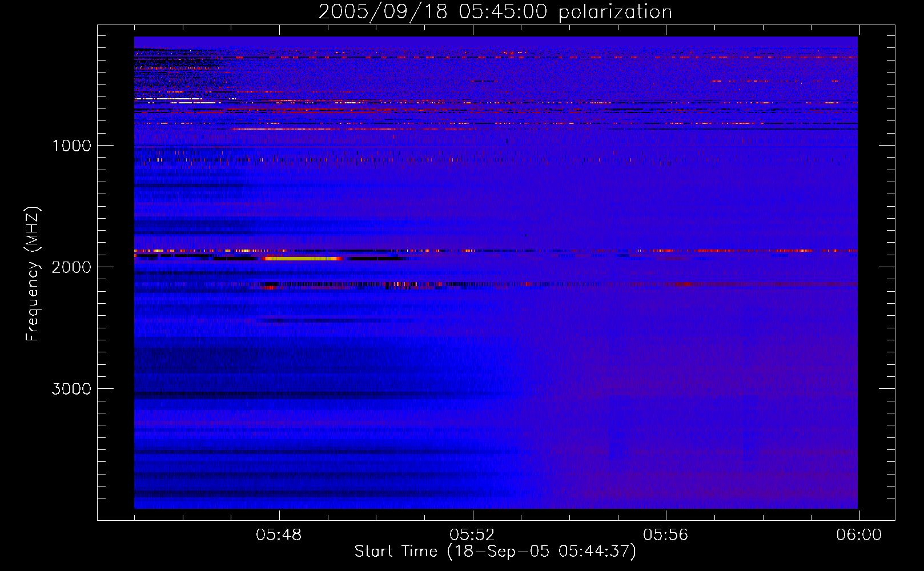
Task: Click the 1000 frequency tick label
Action: click(x=71, y=146)
